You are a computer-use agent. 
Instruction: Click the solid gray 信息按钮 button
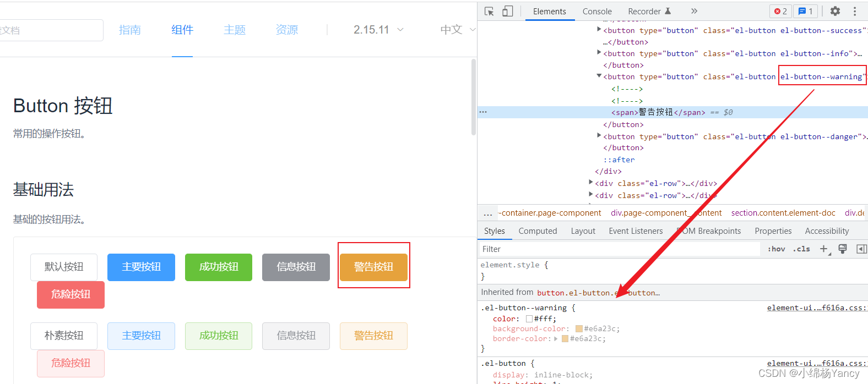[296, 267]
